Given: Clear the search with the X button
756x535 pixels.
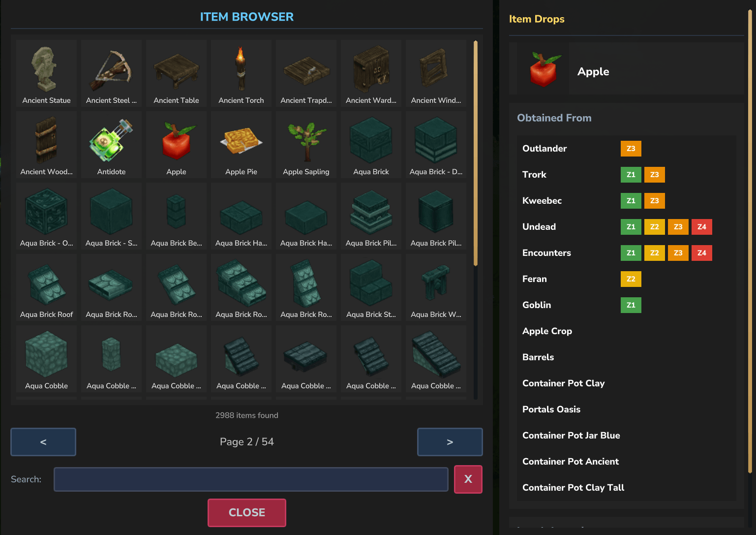Looking at the screenshot, I should point(468,479).
